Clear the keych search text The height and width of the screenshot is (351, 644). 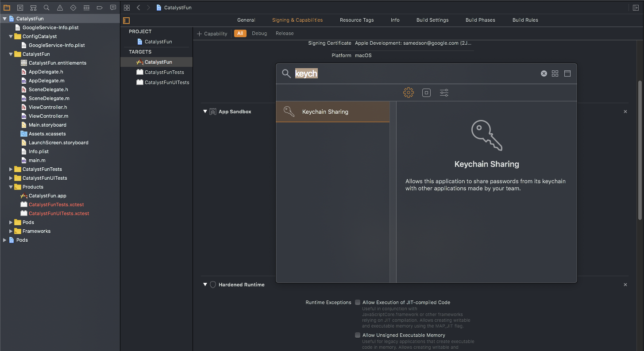pyautogui.click(x=544, y=73)
